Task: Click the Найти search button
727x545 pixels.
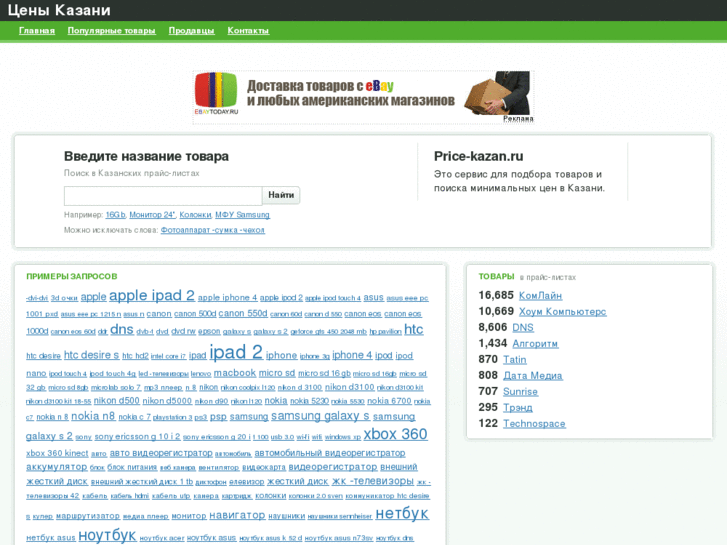Action: click(281, 195)
